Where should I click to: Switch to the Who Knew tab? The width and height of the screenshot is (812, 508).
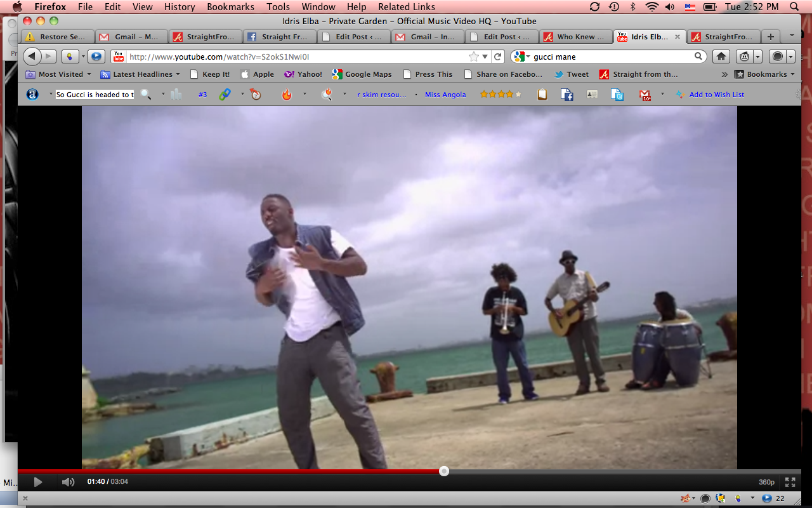click(575, 37)
